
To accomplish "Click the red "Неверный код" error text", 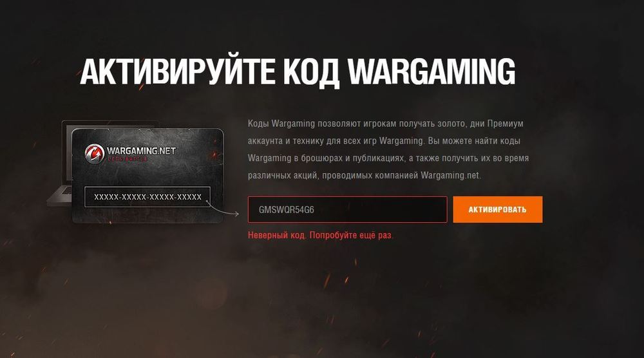I will point(277,235).
